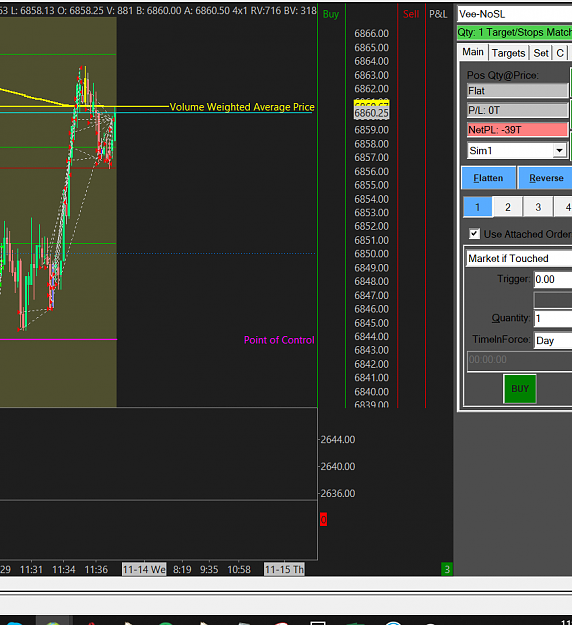The height and width of the screenshot is (625, 572).
Task: Click the Volume Weighted Average Price label
Action: coord(242,107)
